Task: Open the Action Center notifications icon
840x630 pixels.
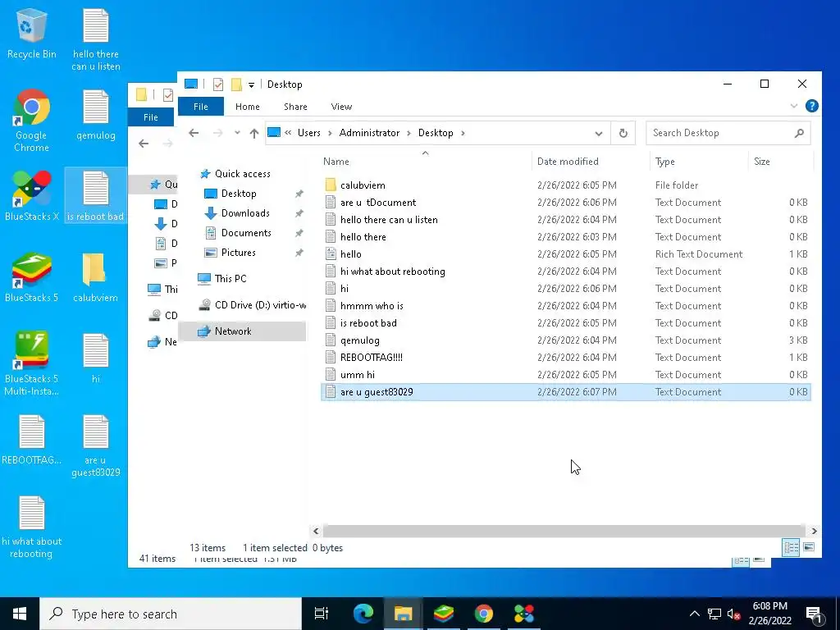Action: coord(814,614)
